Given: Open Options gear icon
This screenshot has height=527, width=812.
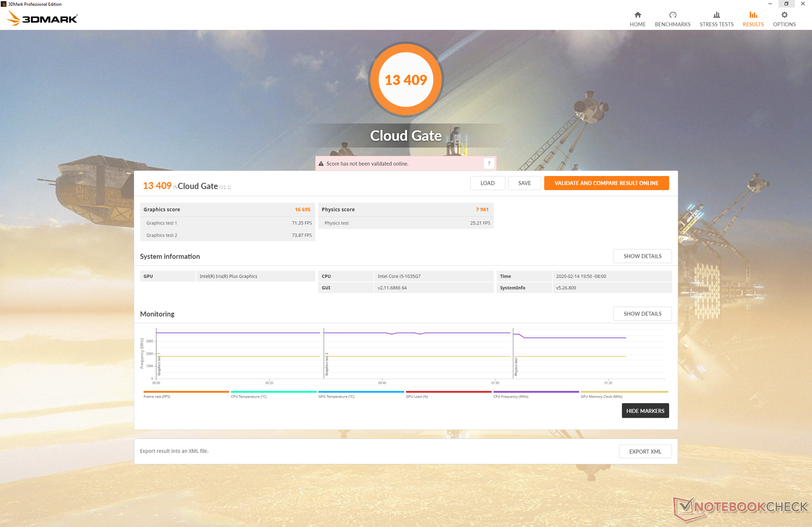Looking at the screenshot, I should click(x=784, y=15).
